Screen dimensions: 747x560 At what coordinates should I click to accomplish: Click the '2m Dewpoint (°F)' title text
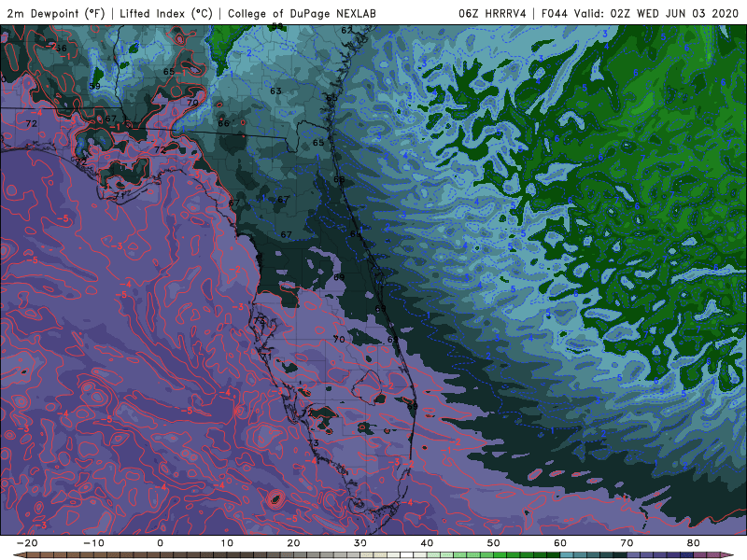[x=56, y=13]
